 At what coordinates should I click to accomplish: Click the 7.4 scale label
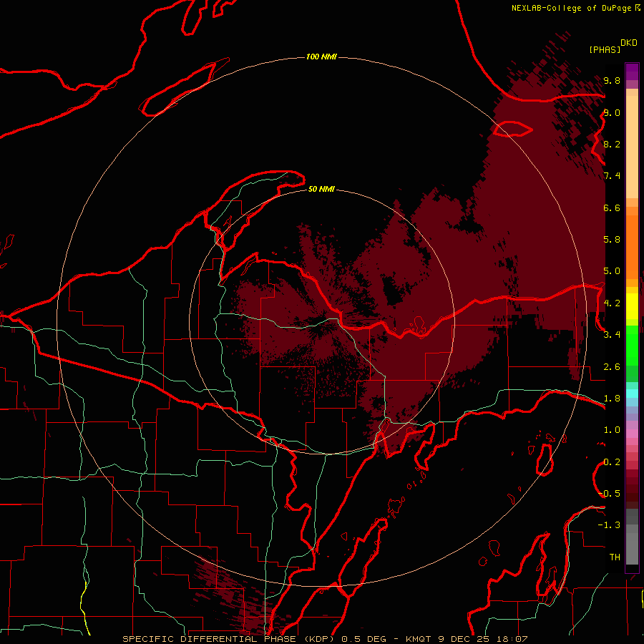coord(612,176)
